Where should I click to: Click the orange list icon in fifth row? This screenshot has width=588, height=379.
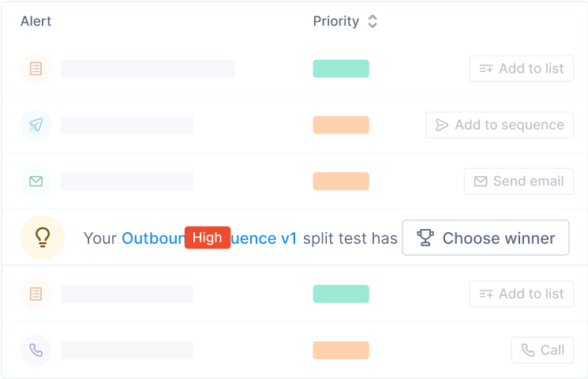click(36, 294)
